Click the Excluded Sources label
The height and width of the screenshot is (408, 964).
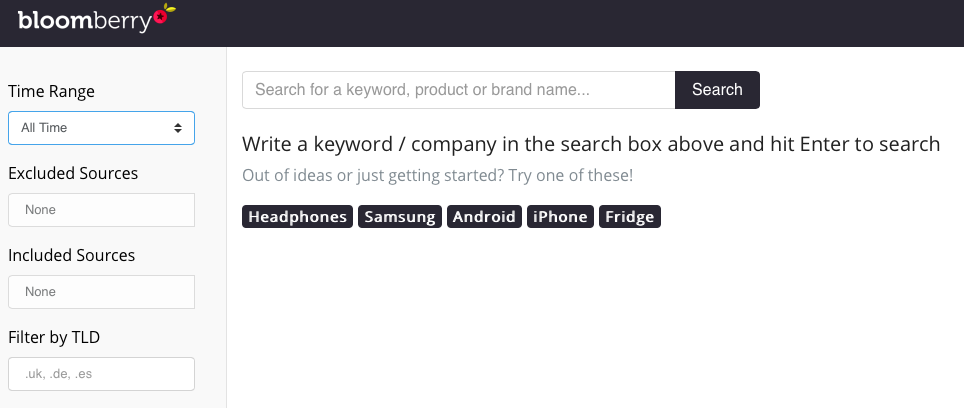click(x=73, y=173)
